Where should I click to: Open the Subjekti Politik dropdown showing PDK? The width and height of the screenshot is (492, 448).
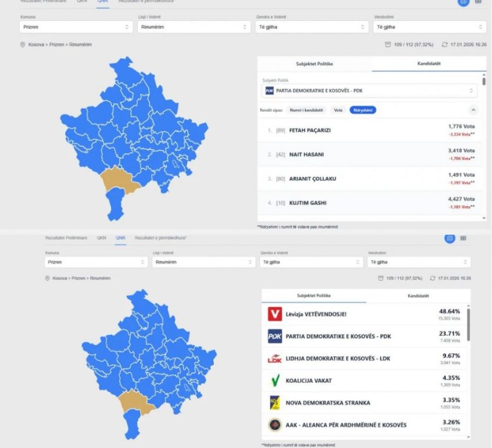point(371,90)
